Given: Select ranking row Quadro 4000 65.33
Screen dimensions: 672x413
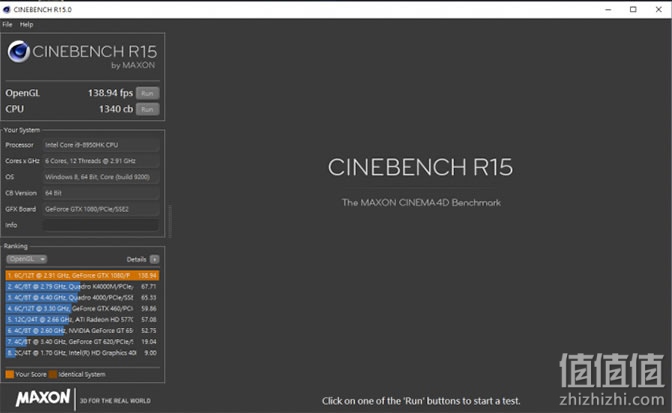Looking at the screenshot, I should [x=82, y=297].
